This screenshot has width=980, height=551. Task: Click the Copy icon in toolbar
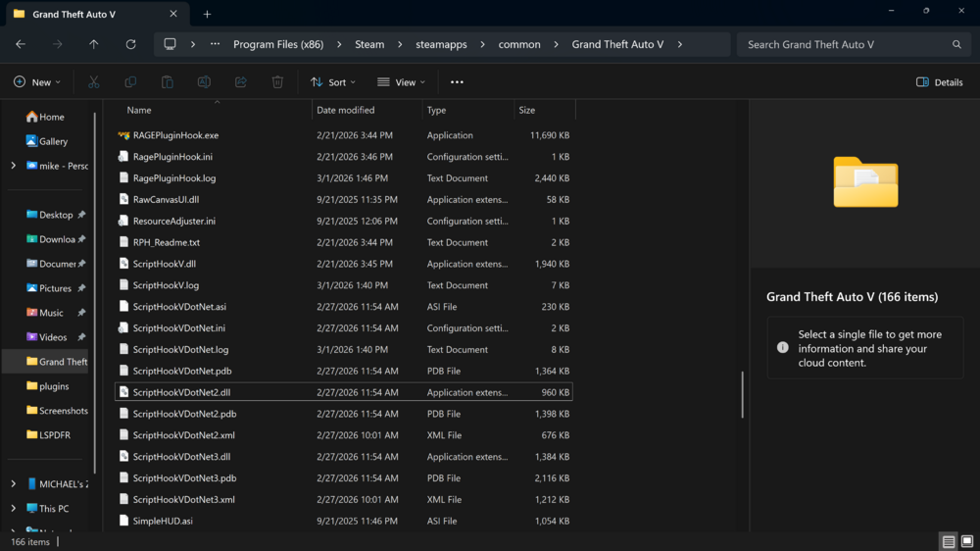tap(130, 82)
